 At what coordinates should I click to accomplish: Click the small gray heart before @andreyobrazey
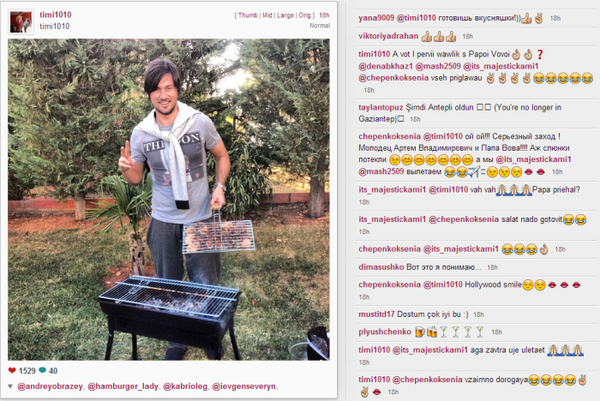10,386
